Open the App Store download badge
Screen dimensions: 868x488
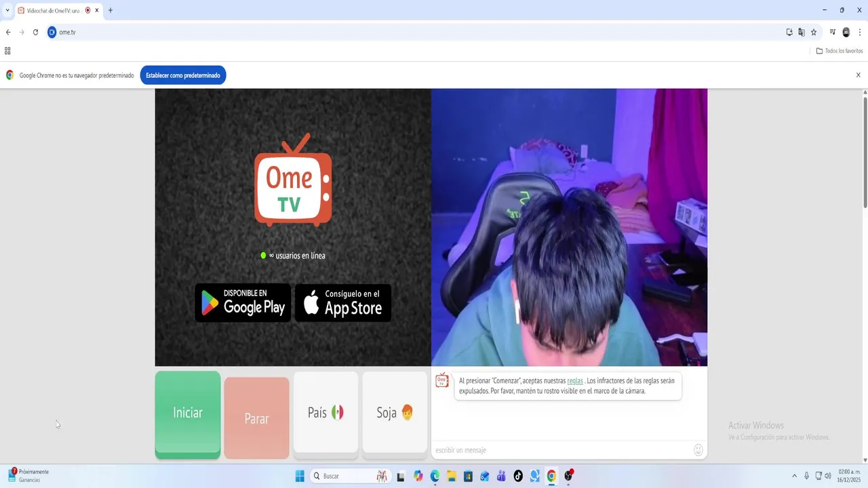click(343, 303)
